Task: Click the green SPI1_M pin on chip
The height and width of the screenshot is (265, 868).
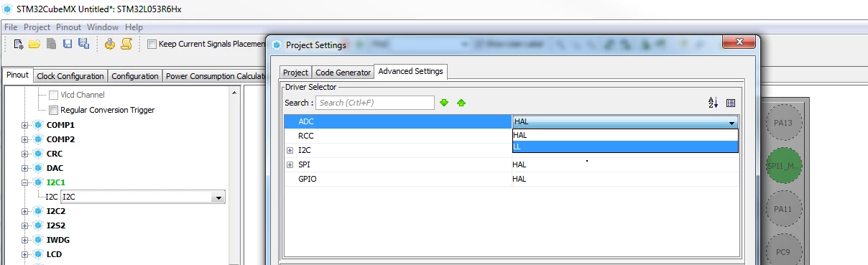Action: click(x=783, y=166)
